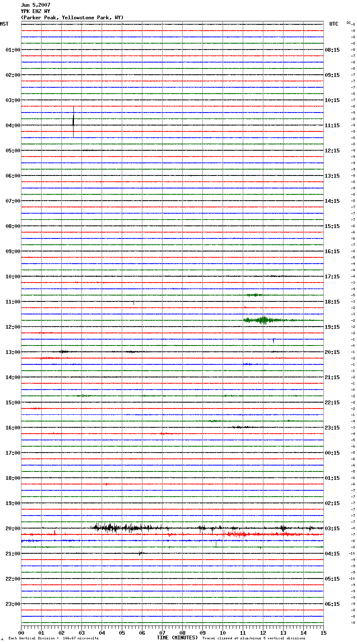Select the '12:00' MST time label

tap(13, 327)
